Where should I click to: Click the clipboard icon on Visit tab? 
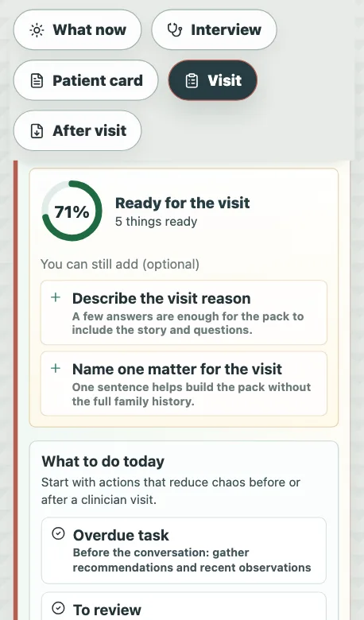pos(192,80)
